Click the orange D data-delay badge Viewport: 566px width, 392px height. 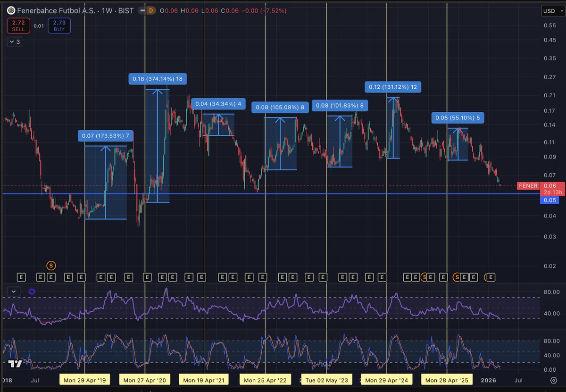pos(151,10)
